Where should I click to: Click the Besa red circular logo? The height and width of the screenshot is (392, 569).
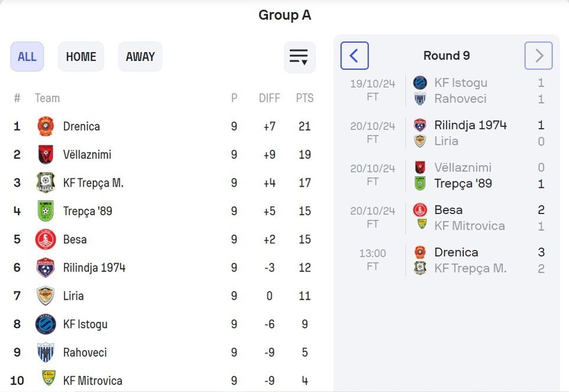point(45,239)
